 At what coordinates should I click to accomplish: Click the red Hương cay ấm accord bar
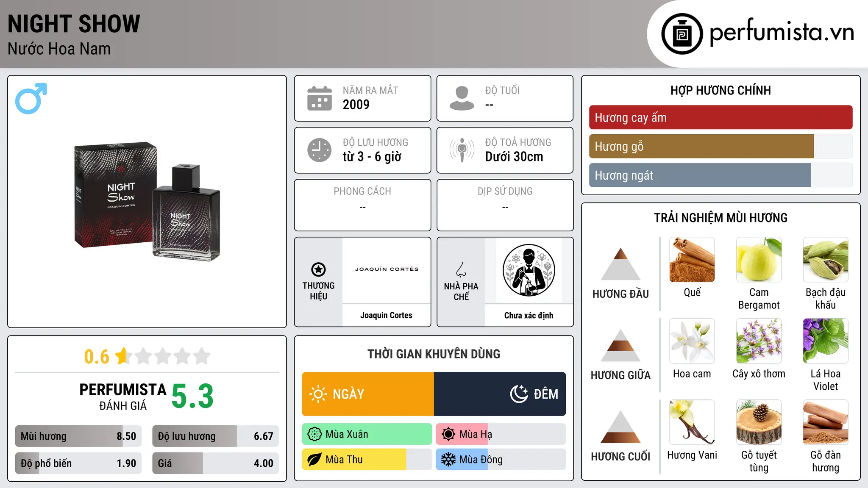[x=721, y=117]
